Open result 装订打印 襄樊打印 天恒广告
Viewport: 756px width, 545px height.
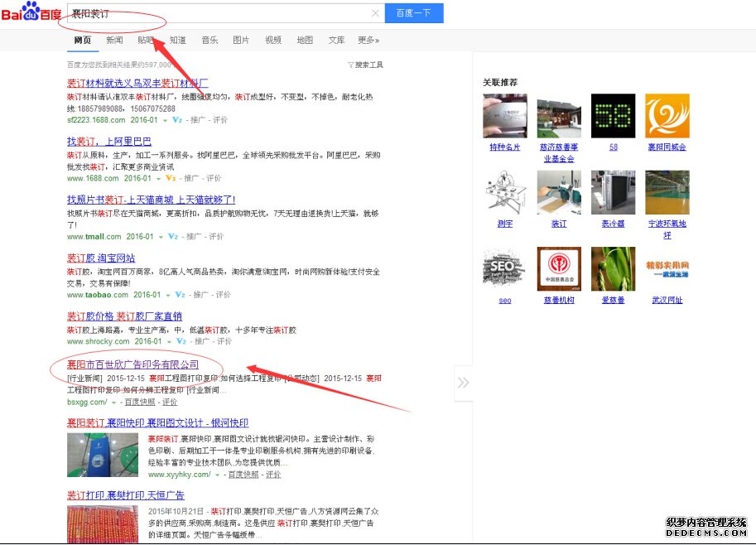[125, 495]
